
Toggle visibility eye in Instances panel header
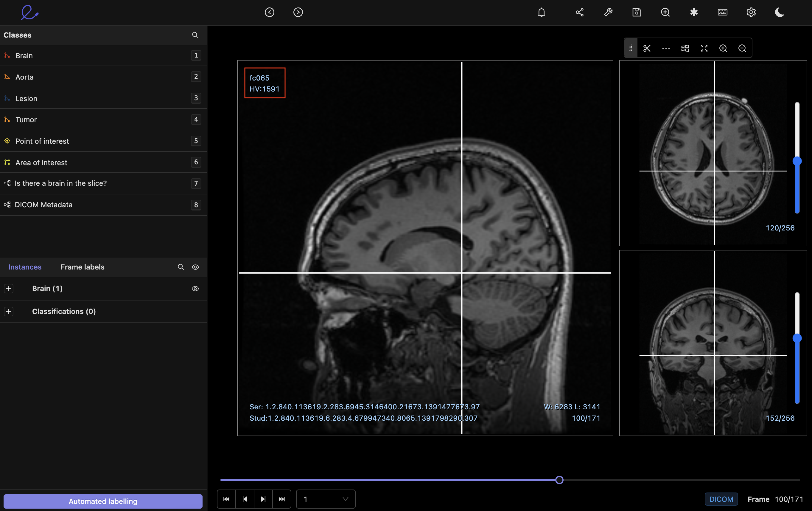(196, 267)
